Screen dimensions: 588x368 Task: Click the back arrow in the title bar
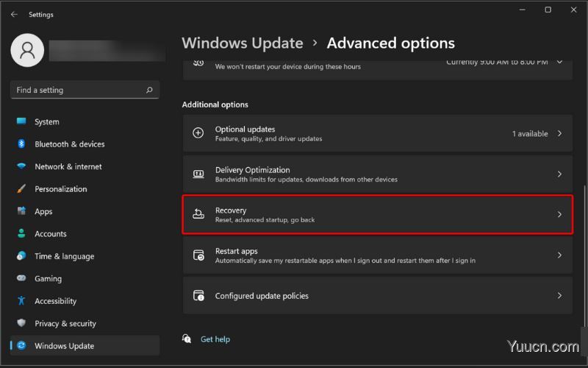point(14,14)
